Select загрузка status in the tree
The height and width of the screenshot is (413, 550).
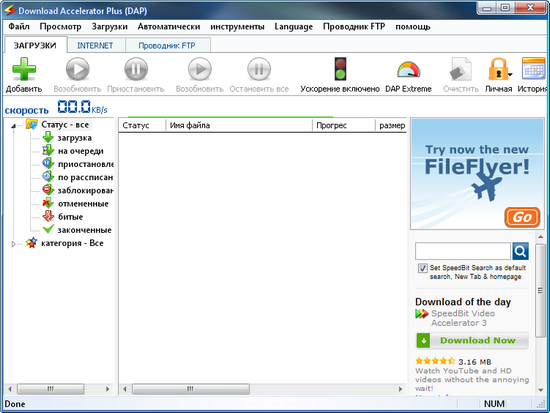pyautogui.click(x=74, y=138)
